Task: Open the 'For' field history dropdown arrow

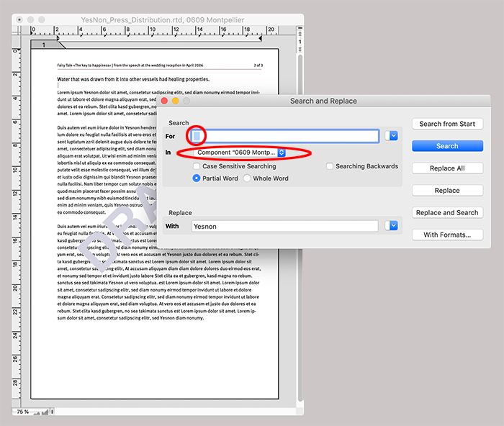Action: click(x=392, y=136)
